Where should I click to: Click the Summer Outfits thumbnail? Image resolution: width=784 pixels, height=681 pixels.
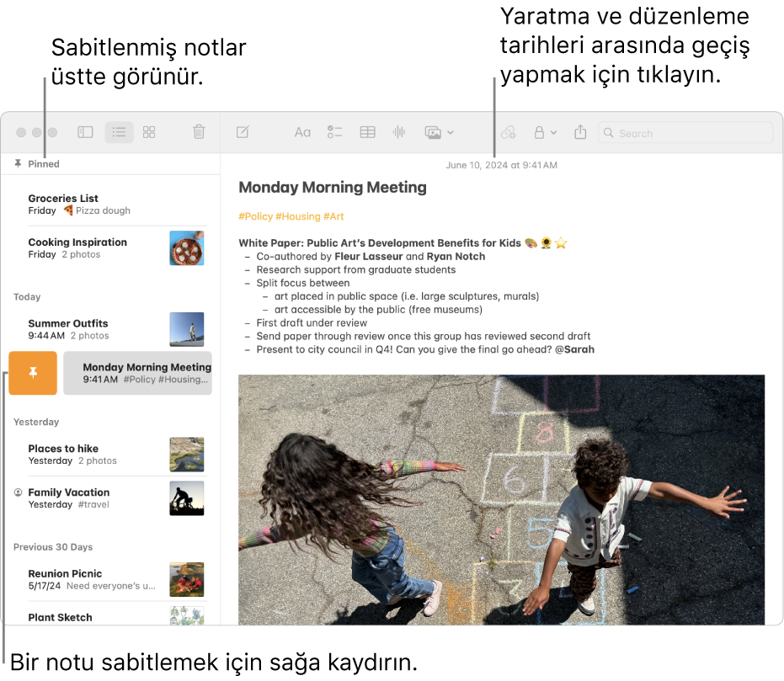[186, 329]
